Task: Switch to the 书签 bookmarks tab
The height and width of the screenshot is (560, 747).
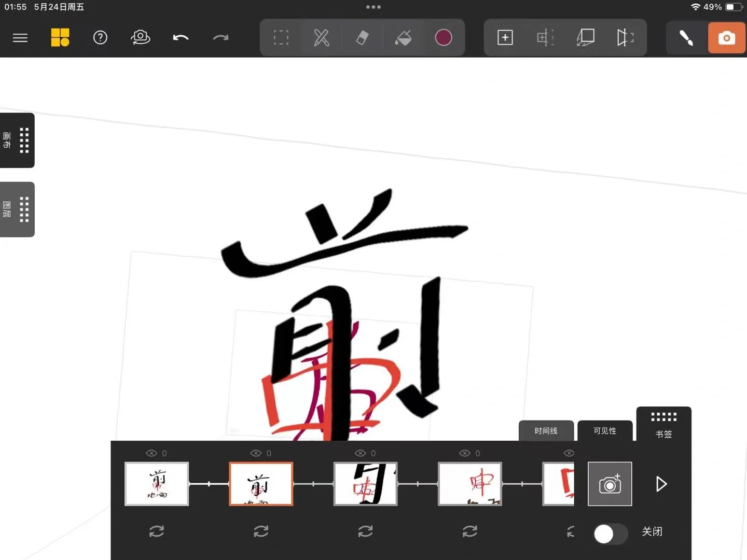Action: tap(663, 425)
